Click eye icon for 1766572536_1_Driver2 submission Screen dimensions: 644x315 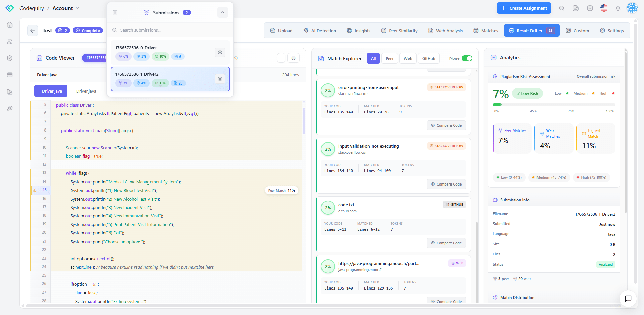tap(220, 79)
